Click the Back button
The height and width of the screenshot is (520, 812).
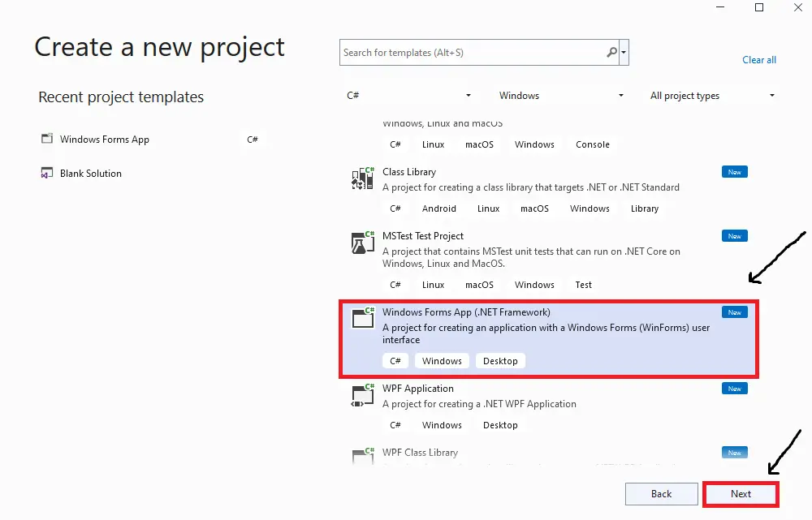661,494
